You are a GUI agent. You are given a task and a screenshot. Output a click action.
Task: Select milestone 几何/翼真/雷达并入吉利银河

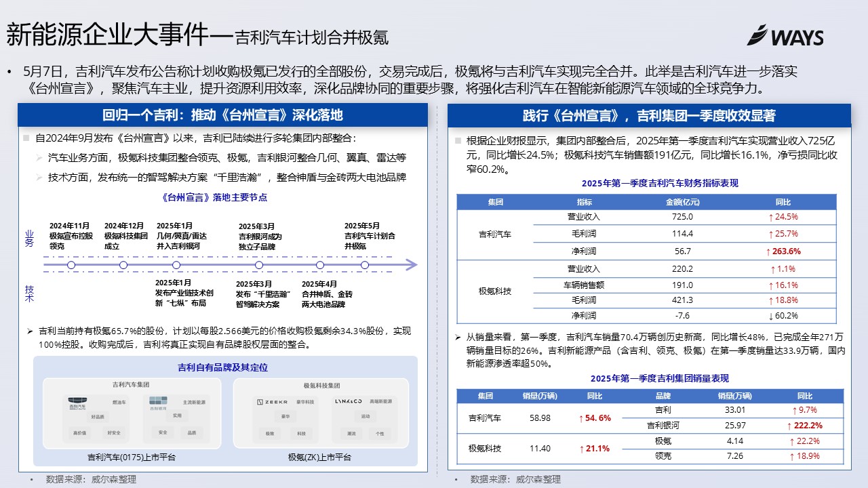click(182, 241)
